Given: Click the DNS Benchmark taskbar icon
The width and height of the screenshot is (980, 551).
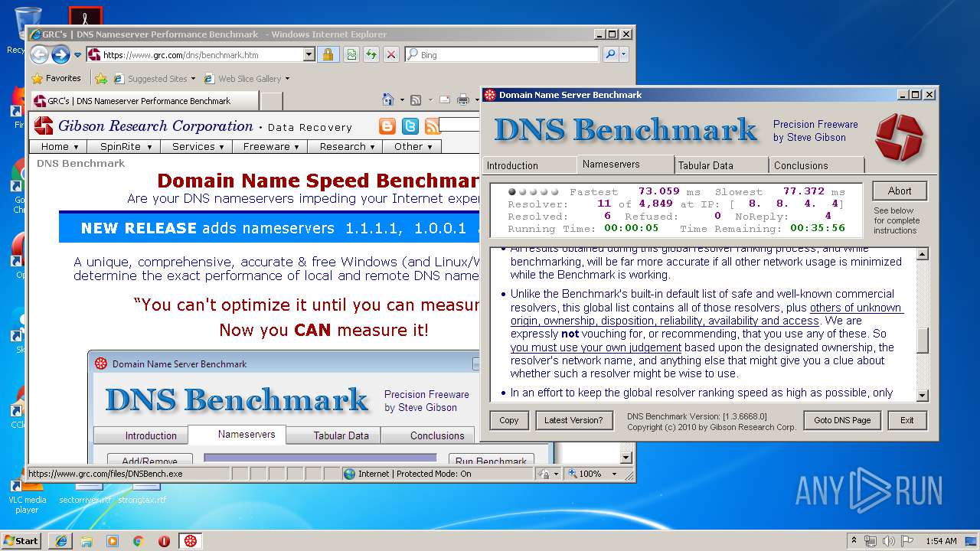Looking at the screenshot, I should (x=190, y=541).
